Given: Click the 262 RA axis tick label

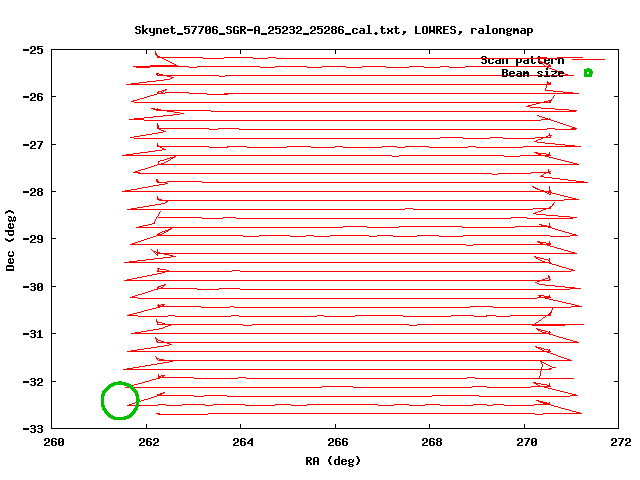Looking at the screenshot, I should coord(149,442).
